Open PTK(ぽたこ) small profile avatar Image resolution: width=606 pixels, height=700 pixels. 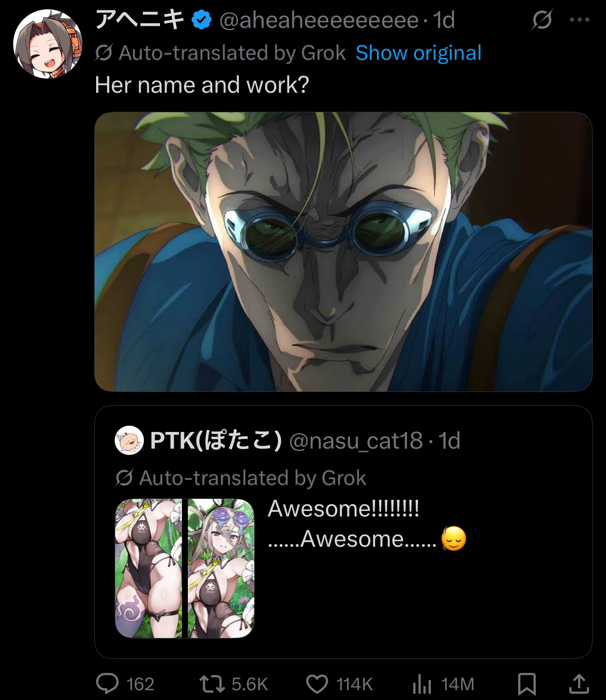129,440
